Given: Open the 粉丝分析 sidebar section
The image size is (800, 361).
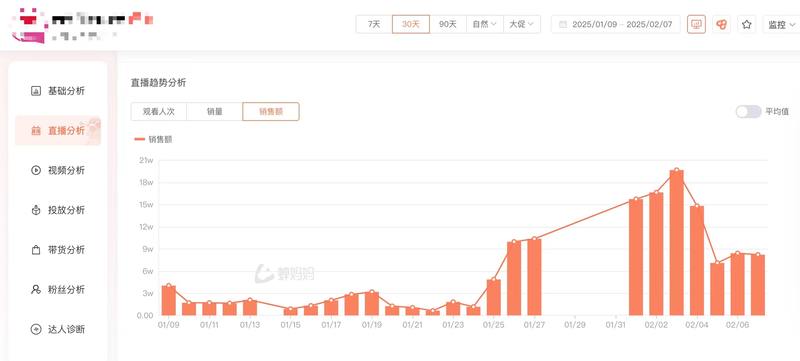Looking at the screenshot, I should point(58,290).
